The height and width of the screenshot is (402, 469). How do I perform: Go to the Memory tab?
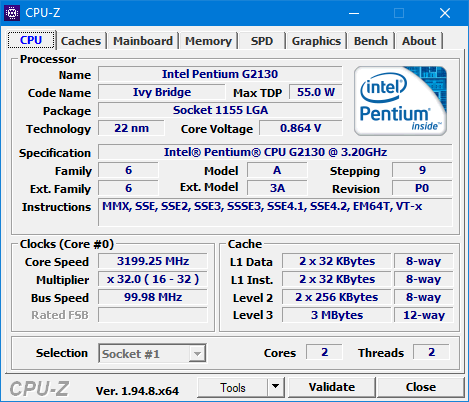(x=208, y=41)
